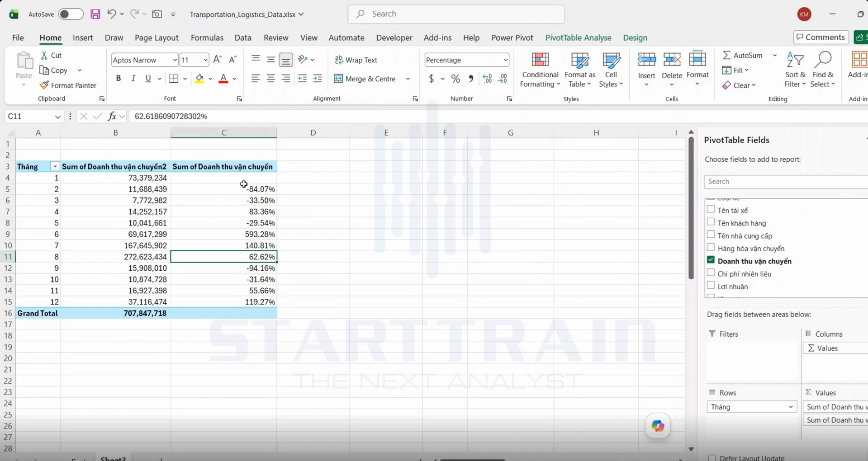Increase decimal places
This screenshot has width=868, height=461.
coord(487,79)
